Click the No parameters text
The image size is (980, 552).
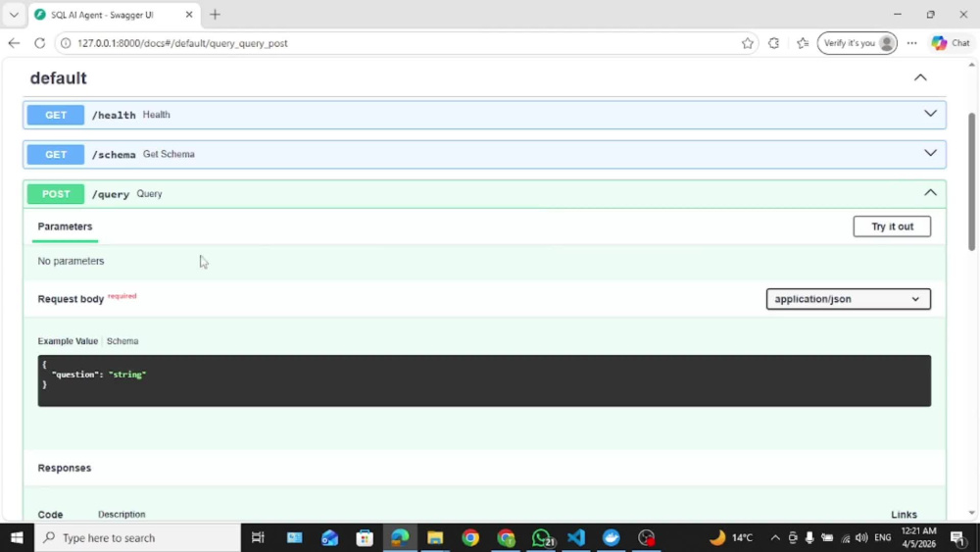coord(71,262)
